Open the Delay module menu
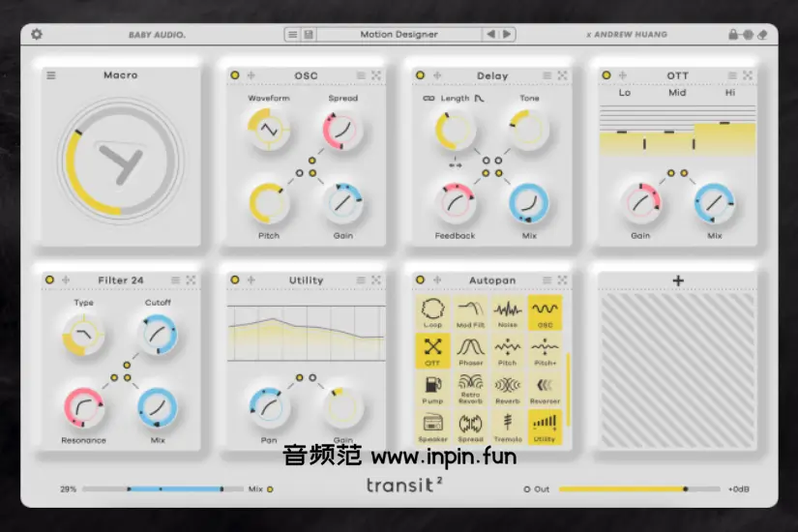The image size is (798, 532). click(x=547, y=75)
